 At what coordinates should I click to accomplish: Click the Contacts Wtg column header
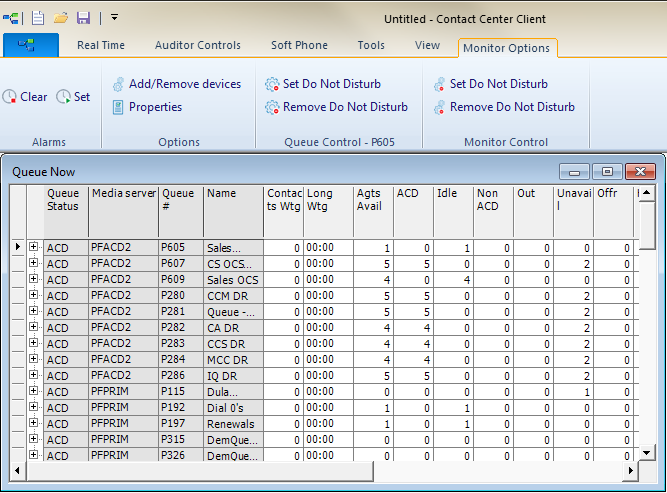pos(284,199)
